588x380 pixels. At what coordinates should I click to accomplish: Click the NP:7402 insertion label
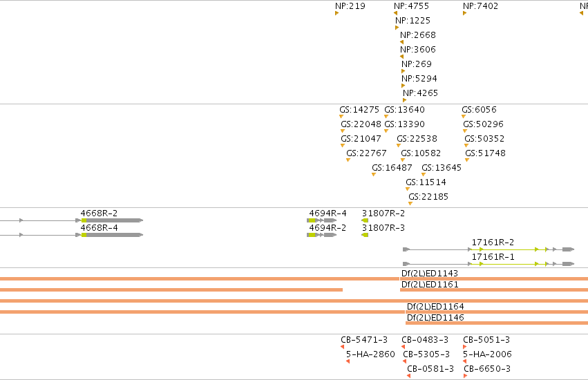[480, 6]
